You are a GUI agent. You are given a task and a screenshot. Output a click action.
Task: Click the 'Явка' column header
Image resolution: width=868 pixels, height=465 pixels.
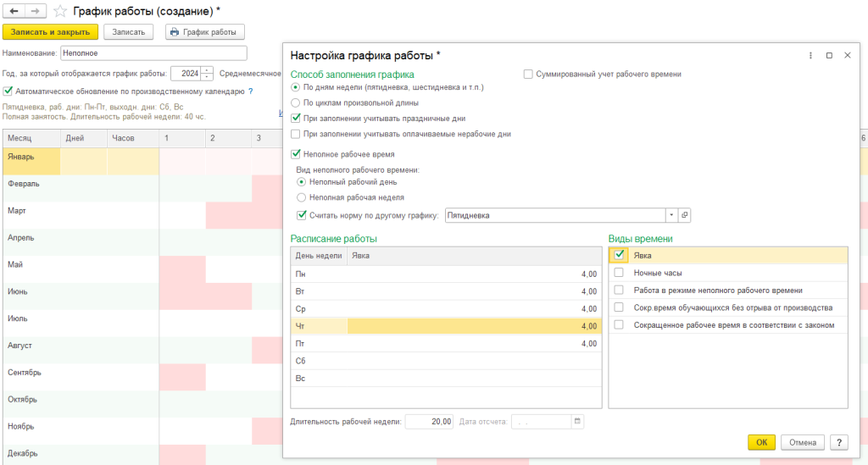[x=475, y=256]
